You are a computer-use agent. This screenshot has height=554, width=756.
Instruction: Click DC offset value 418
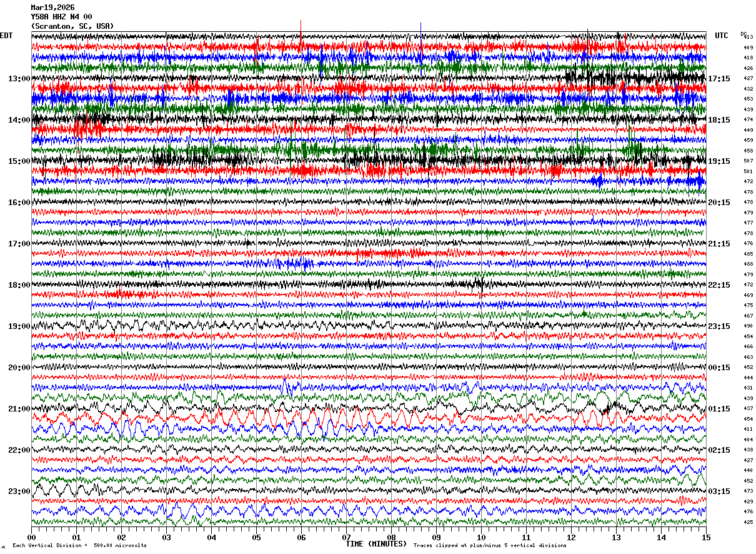tap(748, 58)
